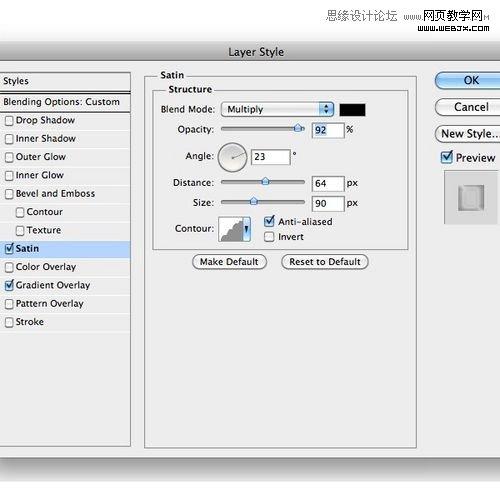Screen dimensions: 500x500
Task: Check the Texture sub-option checkbox
Action: point(20,231)
